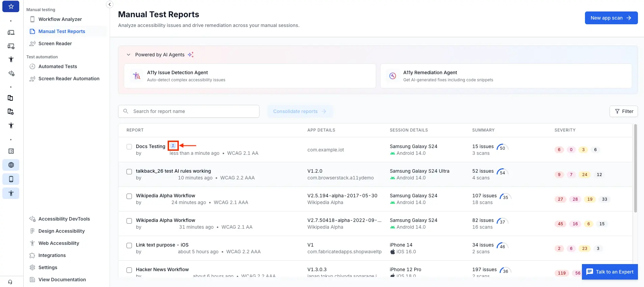Select Manual Test Reports in sidebar
644x287 pixels.
pos(66,31)
